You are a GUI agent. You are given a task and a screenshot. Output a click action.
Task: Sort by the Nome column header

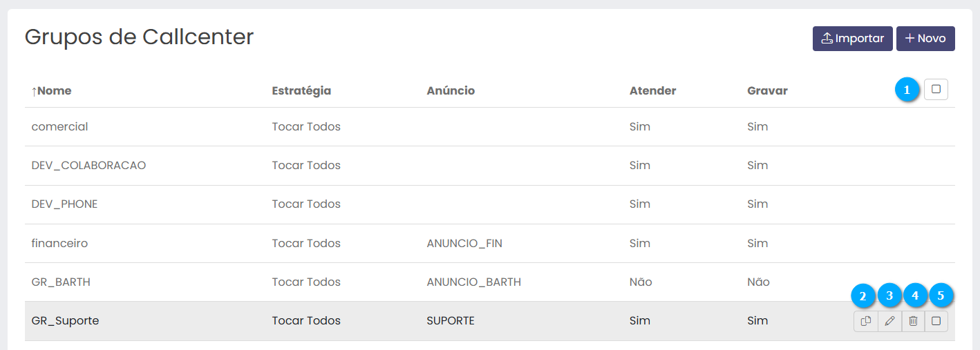point(51,90)
